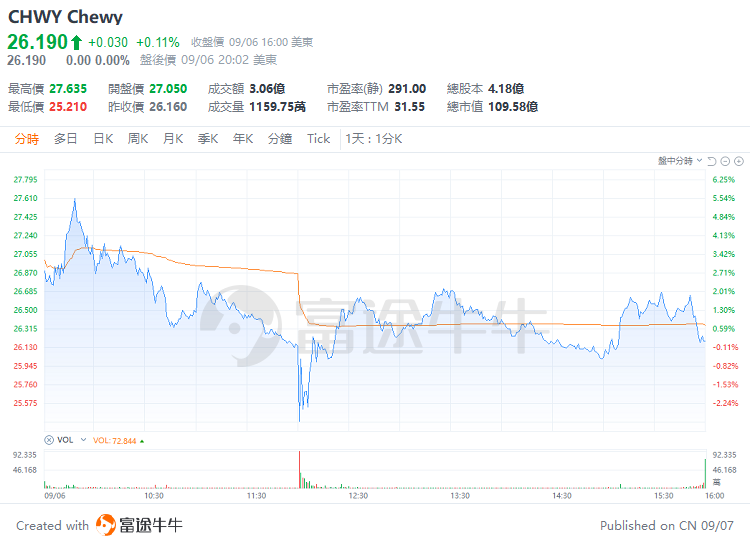Click the +0.11% change percentage
750x546 pixels.
(x=158, y=43)
